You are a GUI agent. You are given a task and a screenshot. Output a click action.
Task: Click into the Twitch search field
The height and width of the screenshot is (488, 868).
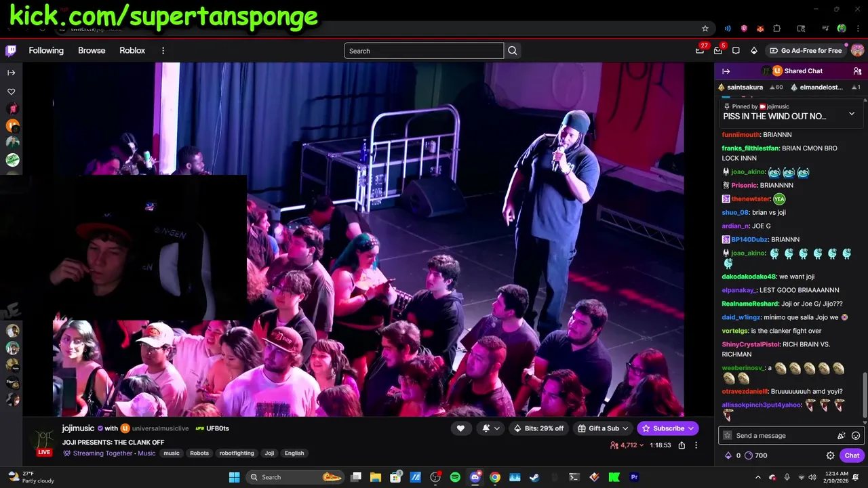pyautogui.click(x=424, y=51)
